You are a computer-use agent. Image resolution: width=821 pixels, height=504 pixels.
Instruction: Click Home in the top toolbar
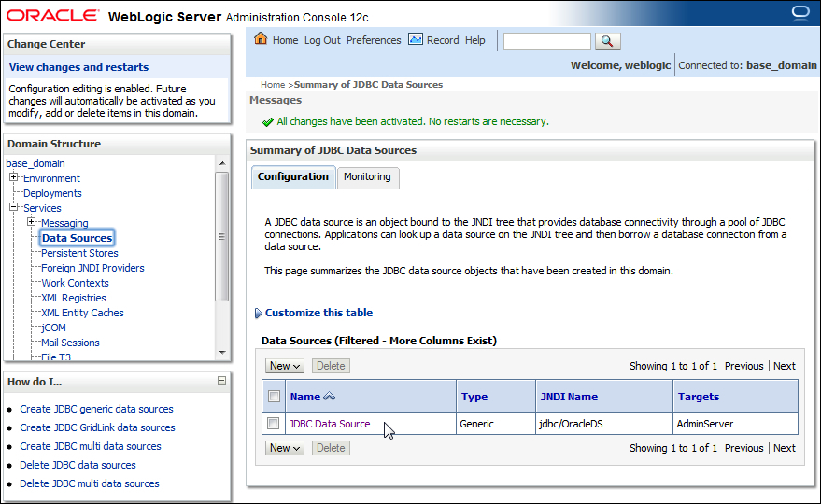pyautogui.click(x=286, y=40)
